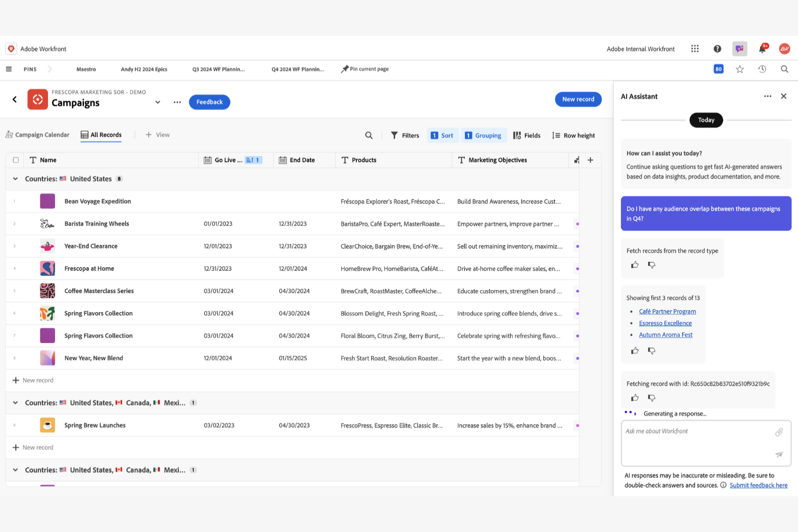The width and height of the screenshot is (798, 532).
Task: Open recent history clock icon
Action: coord(762,69)
